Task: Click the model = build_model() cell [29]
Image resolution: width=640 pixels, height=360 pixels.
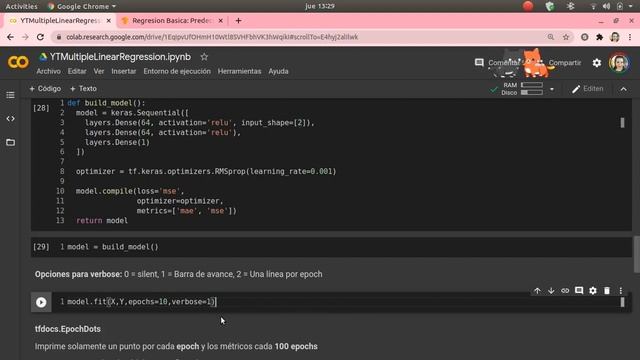Action: tap(331, 247)
